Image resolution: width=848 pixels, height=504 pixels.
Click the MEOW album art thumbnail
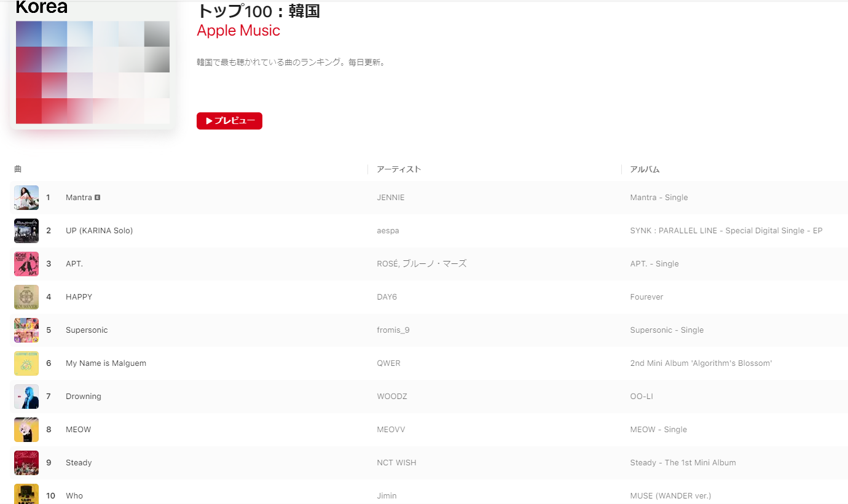pyautogui.click(x=26, y=430)
